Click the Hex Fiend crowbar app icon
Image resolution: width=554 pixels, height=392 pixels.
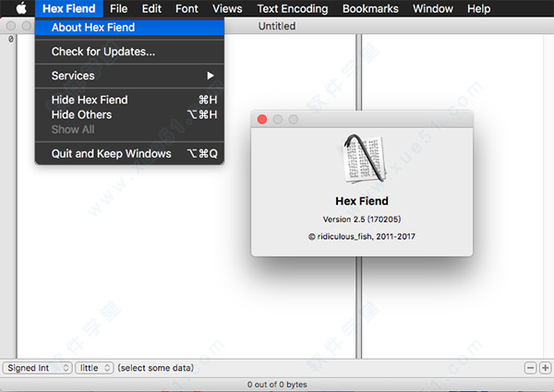(365, 159)
